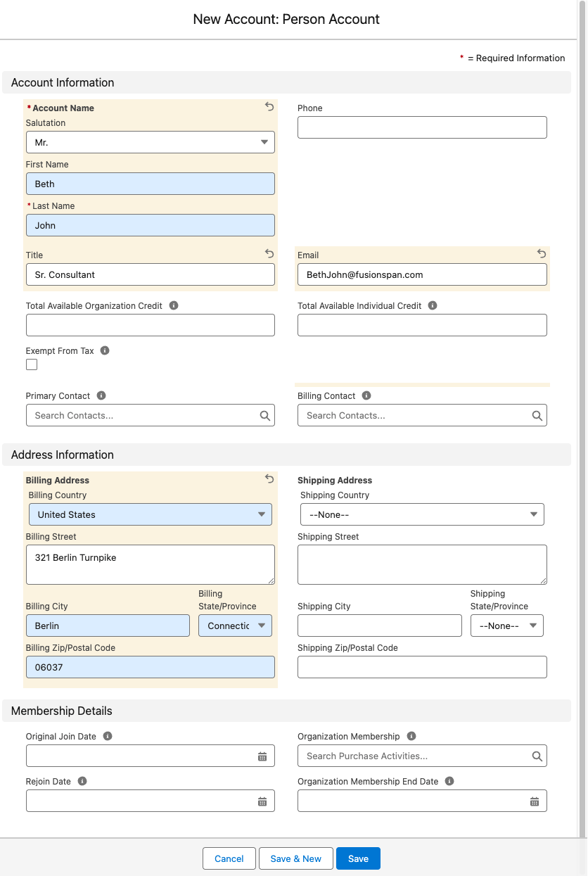
Task: Undo the Email field change
Action: [x=542, y=253]
